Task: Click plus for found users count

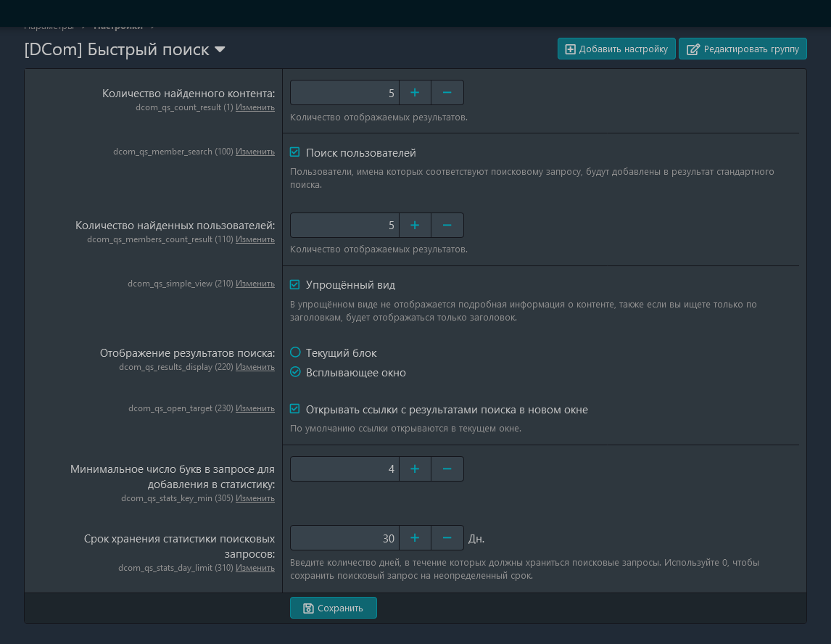Action: (x=415, y=226)
